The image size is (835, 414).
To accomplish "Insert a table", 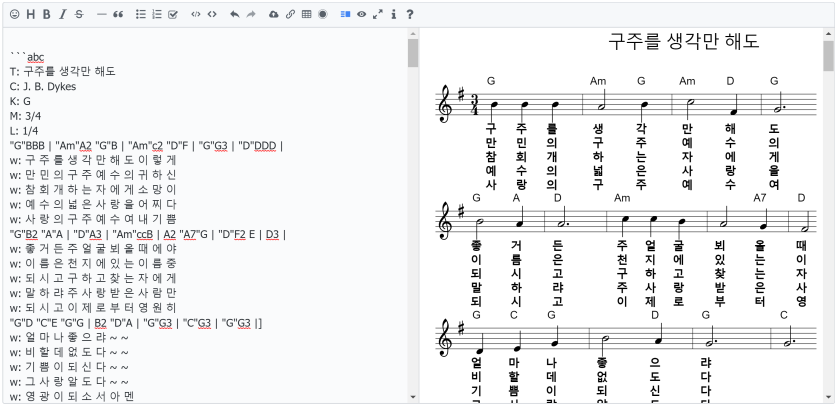I will (306, 14).
